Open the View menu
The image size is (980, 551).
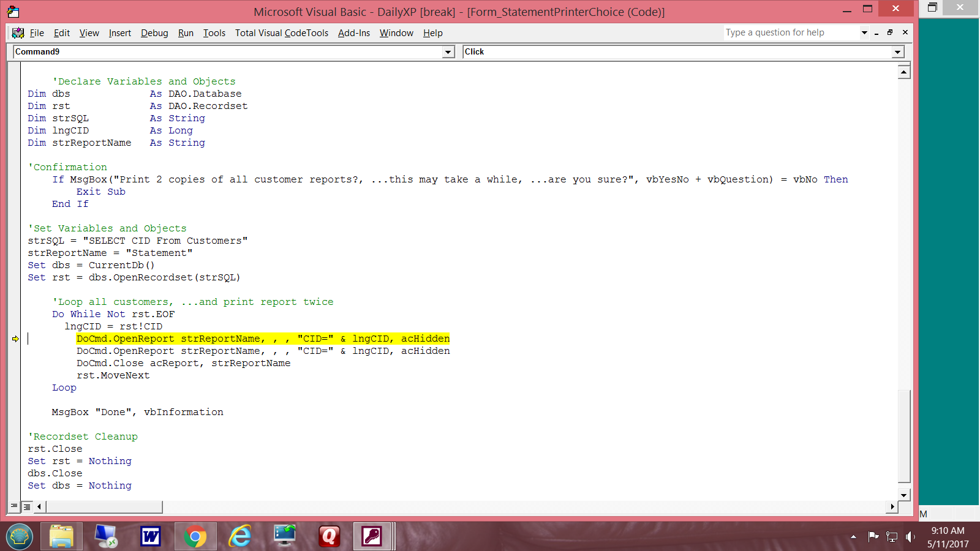click(89, 33)
